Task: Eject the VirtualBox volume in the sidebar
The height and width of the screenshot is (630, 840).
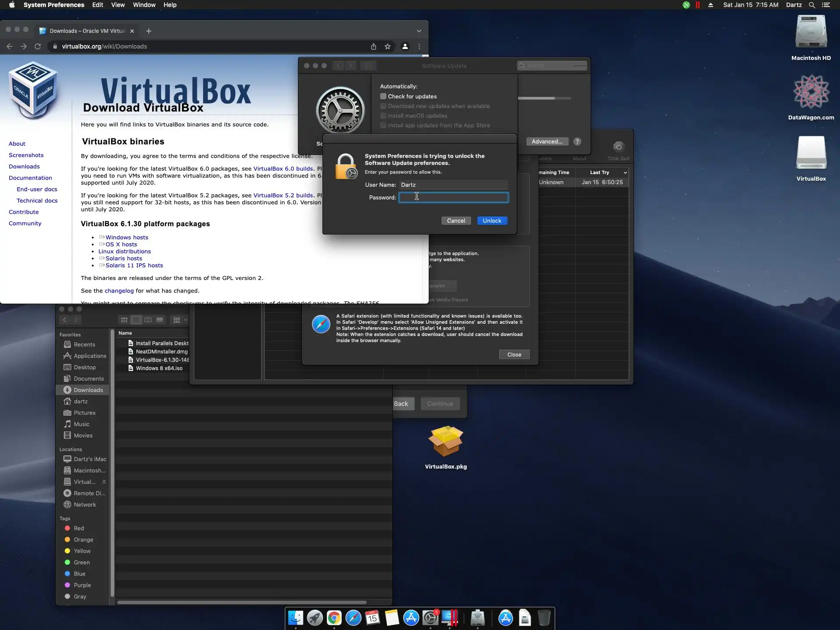Action: pos(104,482)
